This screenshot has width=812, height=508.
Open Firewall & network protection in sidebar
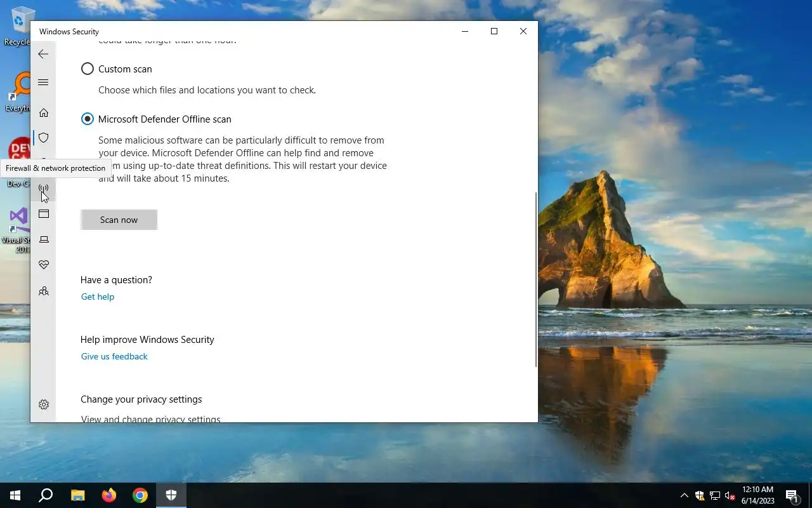point(44,189)
